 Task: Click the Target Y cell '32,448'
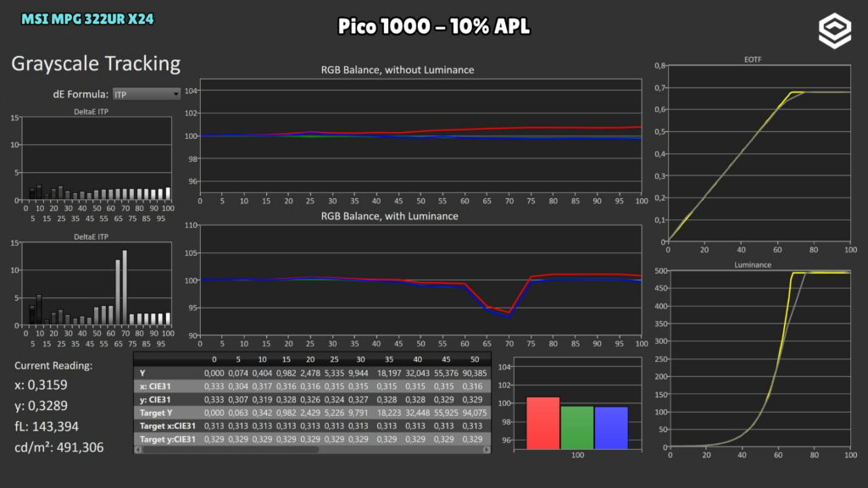(x=417, y=413)
